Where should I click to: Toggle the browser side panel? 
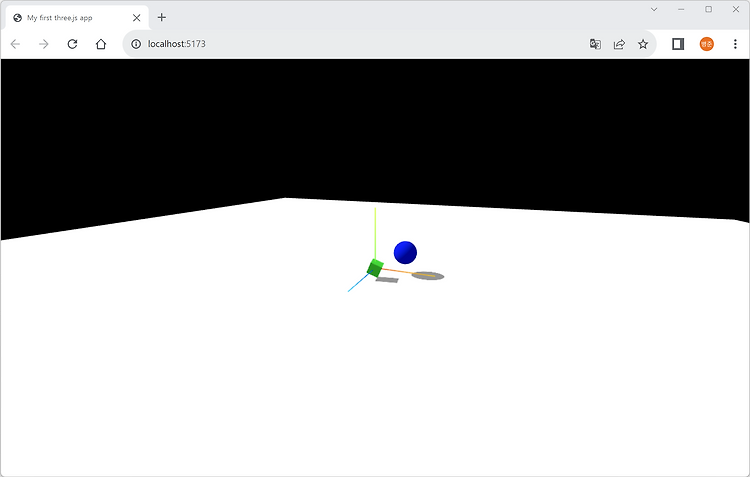coord(678,44)
